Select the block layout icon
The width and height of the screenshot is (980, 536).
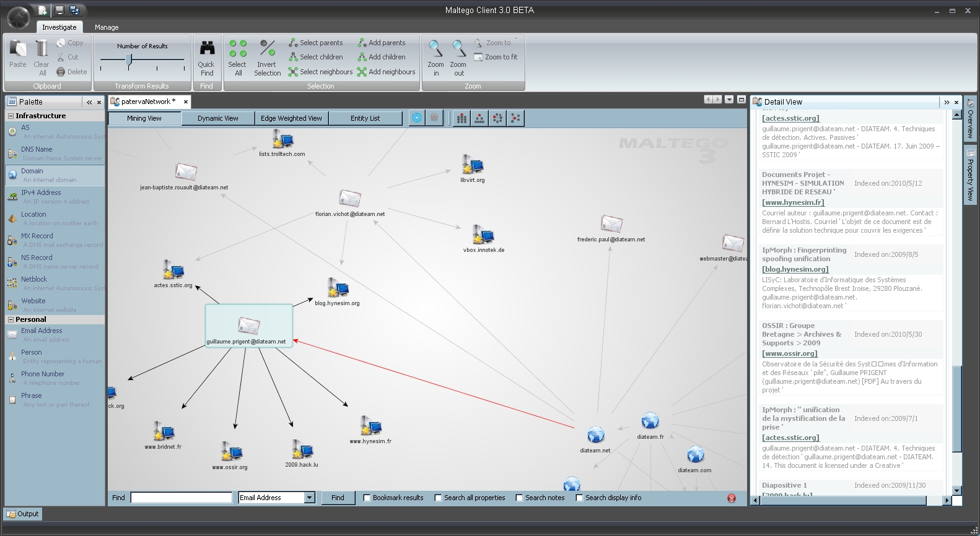tap(462, 118)
